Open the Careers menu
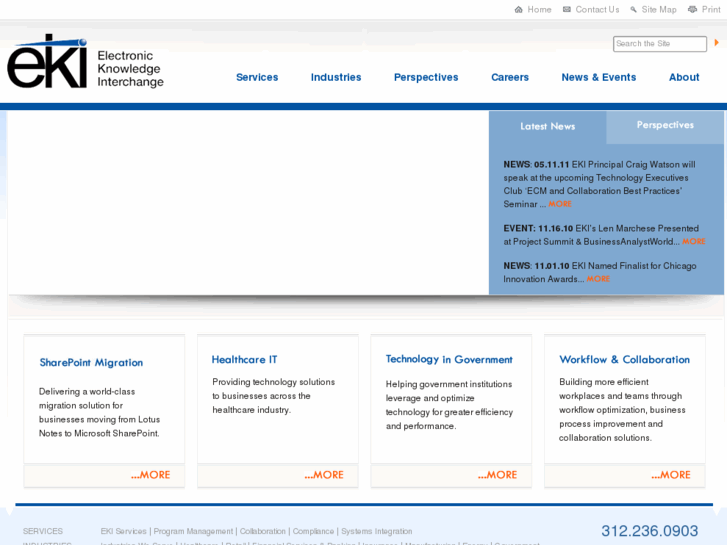 click(x=510, y=77)
